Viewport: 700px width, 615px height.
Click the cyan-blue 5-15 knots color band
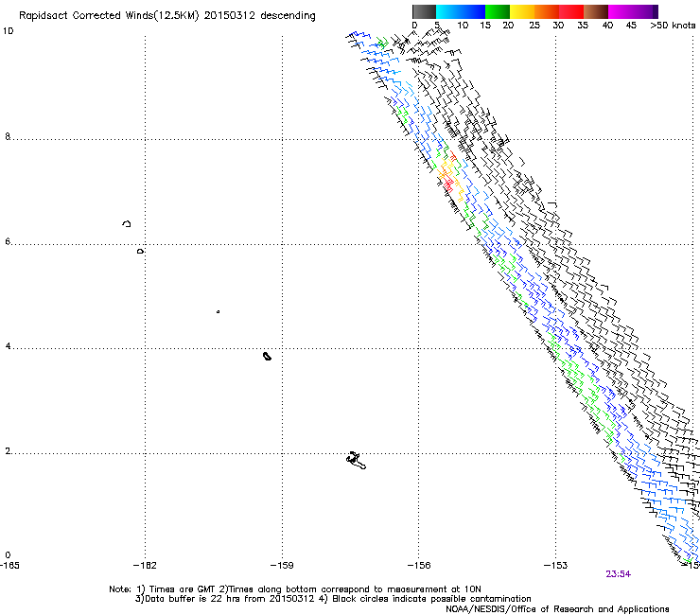coord(461,11)
